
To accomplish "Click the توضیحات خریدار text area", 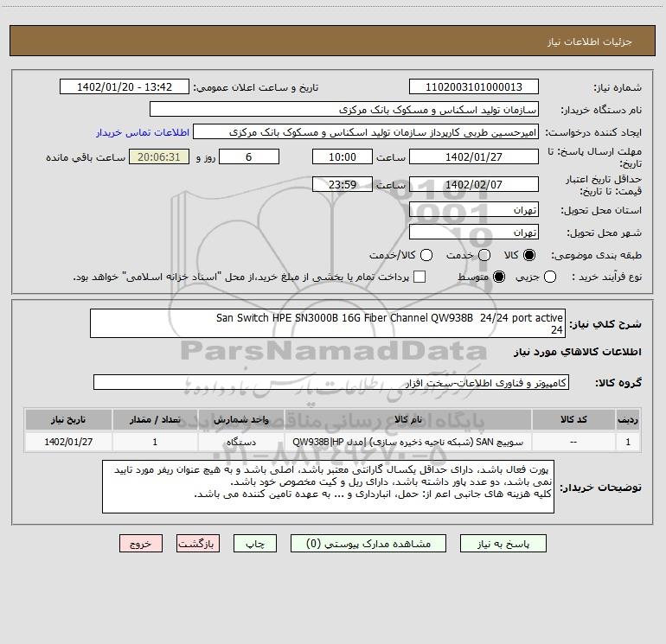I will tap(328, 487).
